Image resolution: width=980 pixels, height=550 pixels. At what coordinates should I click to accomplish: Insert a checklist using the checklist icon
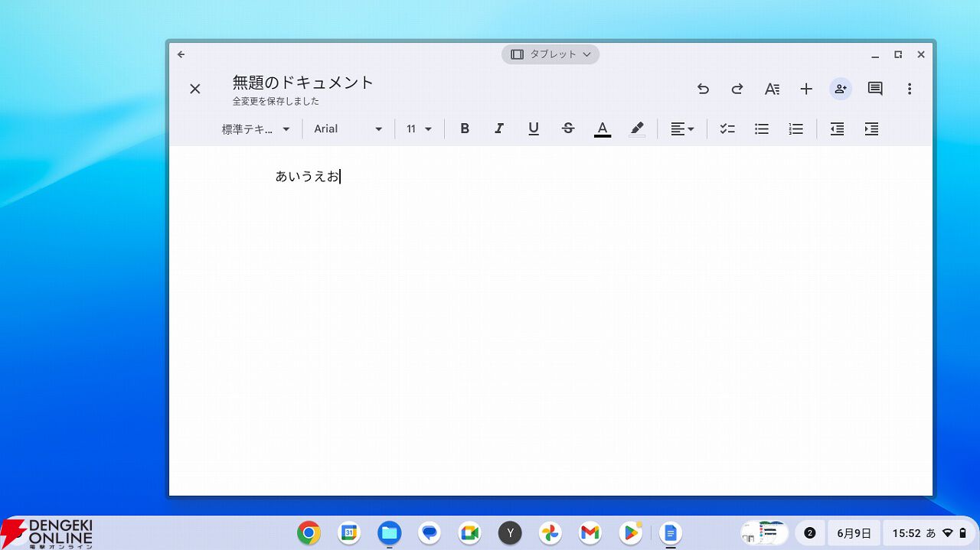coord(727,129)
